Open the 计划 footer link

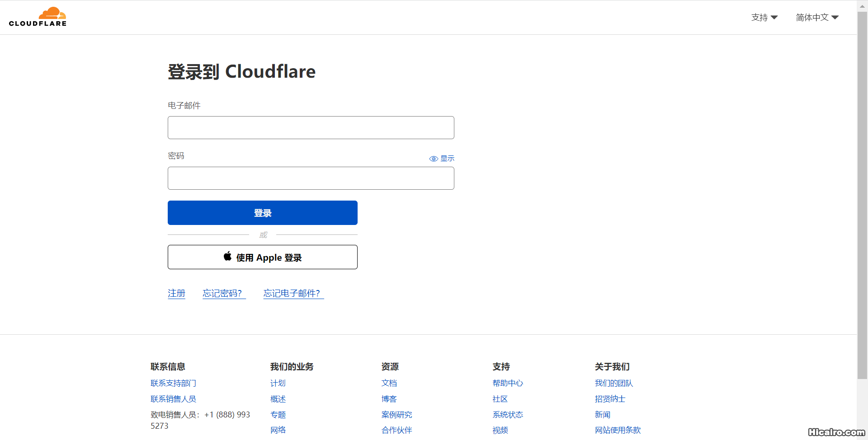click(x=278, y=383)
